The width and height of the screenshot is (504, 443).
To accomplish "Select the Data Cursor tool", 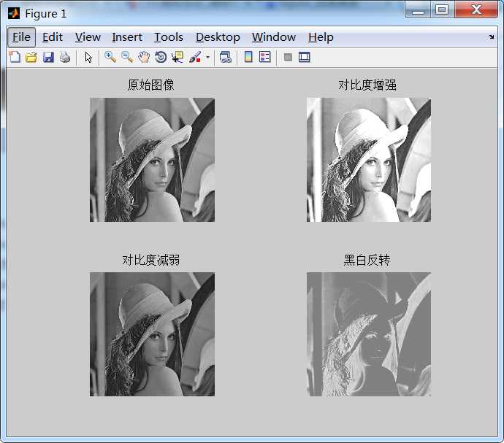I will [x=177, y=57].
